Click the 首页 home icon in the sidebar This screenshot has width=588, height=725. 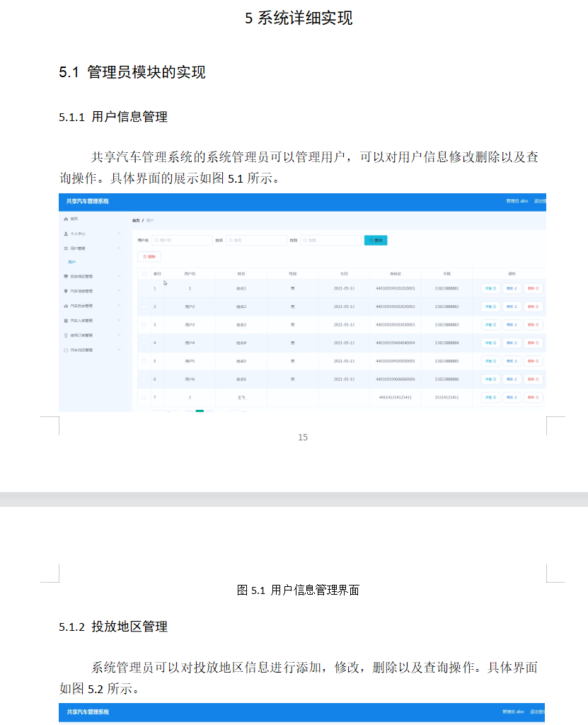[x=67, y=219]
